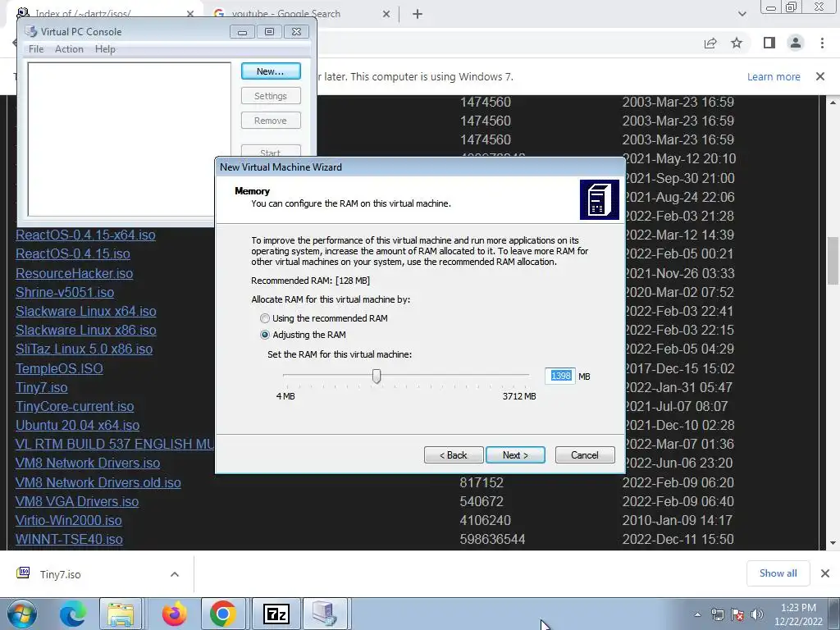Open VM8 Network Drivers.old.iso link
Screen dimensions: 840x630
(x=98, y=482)
